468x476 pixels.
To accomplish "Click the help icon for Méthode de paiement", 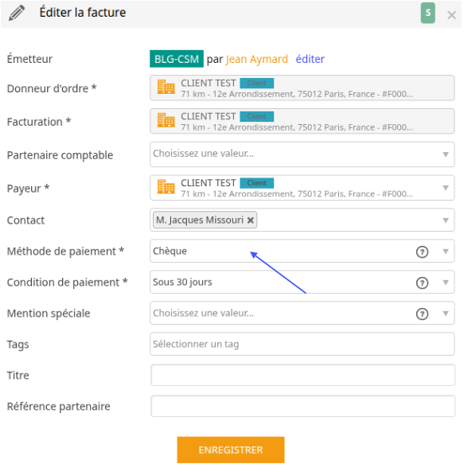I will (x=422, y=252).
